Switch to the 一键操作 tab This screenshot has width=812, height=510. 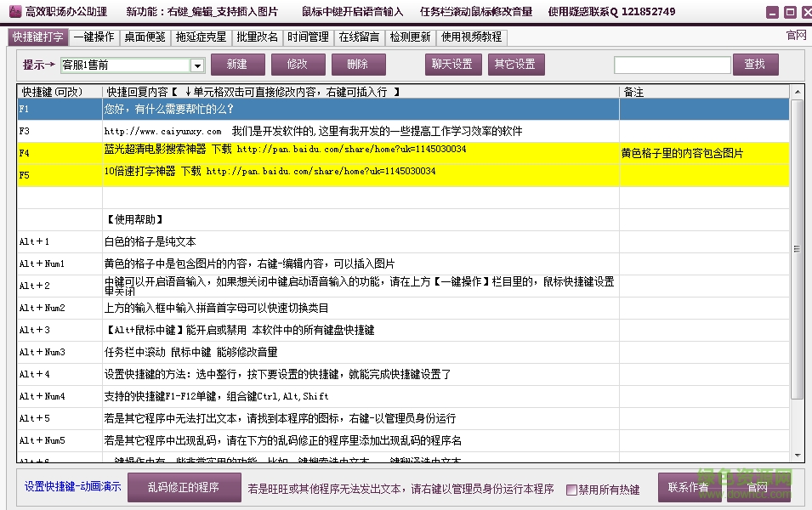pos(94,37)
